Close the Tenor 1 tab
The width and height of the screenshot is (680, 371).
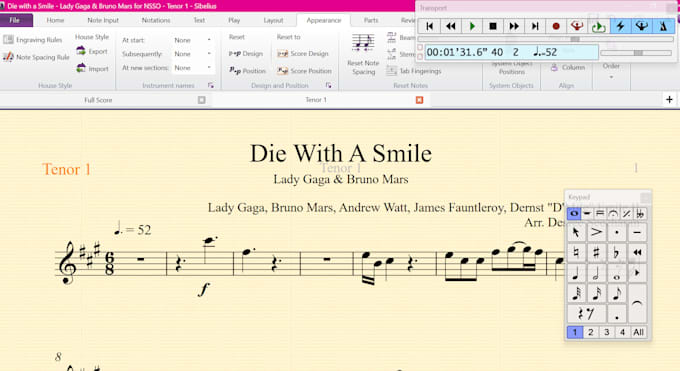[x=419, y=100]
